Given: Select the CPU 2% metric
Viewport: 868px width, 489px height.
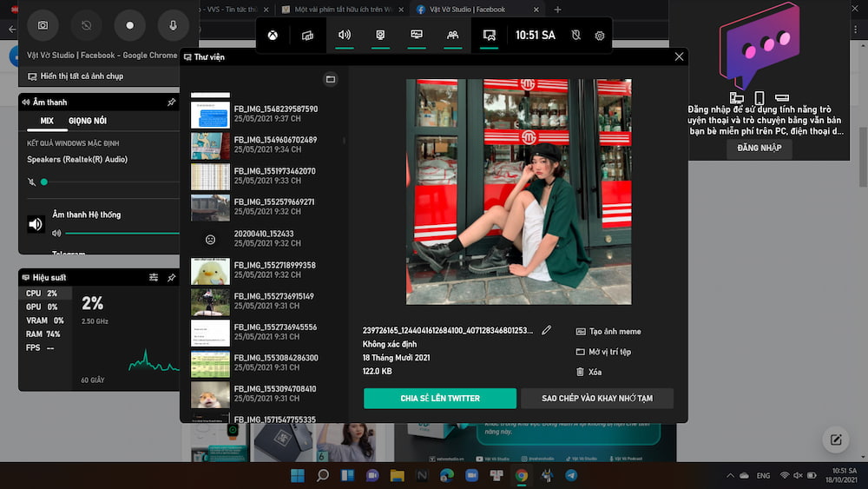Looking at the screenshot, I should tap(46, 293).
